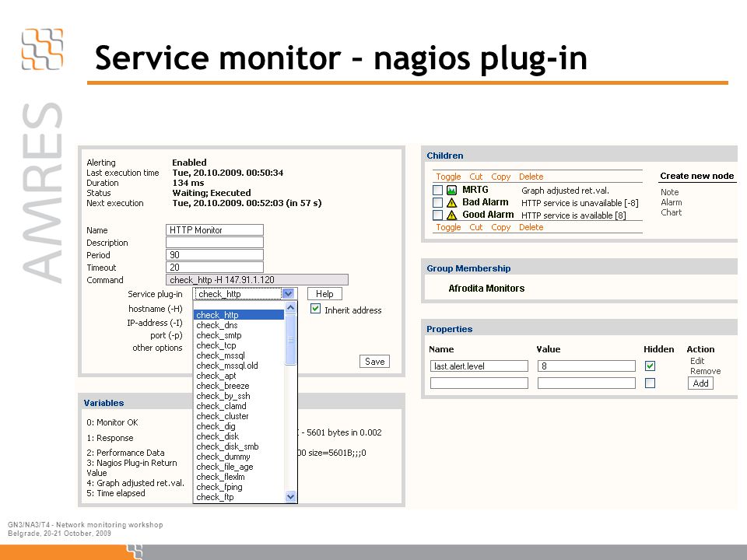The width and height of the screenshot is (747, 560).
Task: Open the Good Alarm child node
Action: (488, 215)
